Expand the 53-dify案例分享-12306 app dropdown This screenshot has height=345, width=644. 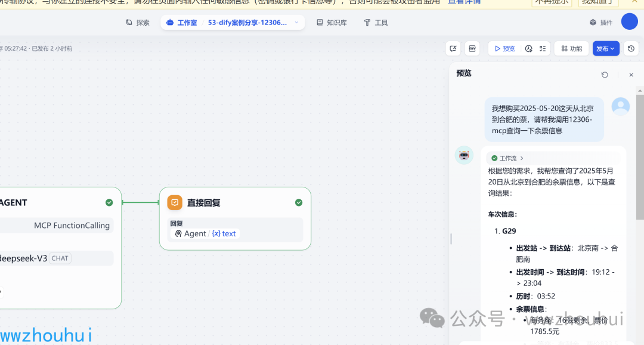[x=296, y=23]
